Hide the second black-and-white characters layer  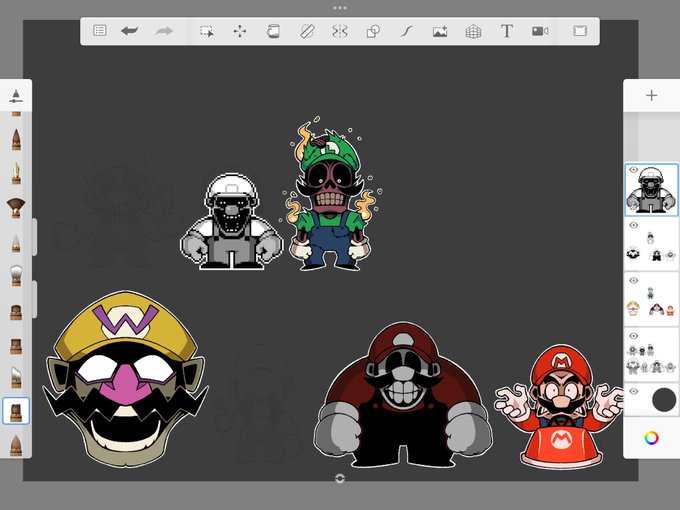pyautogui.click(x=633, y=225)
